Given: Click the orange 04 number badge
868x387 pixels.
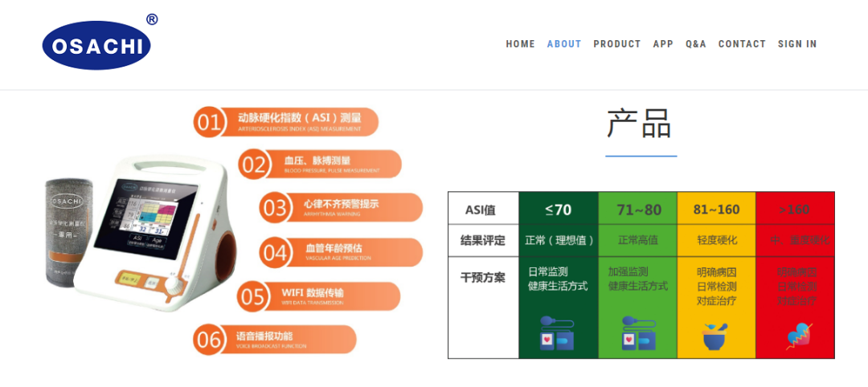Looking at the screenshot, I should (x=275, y=253).
